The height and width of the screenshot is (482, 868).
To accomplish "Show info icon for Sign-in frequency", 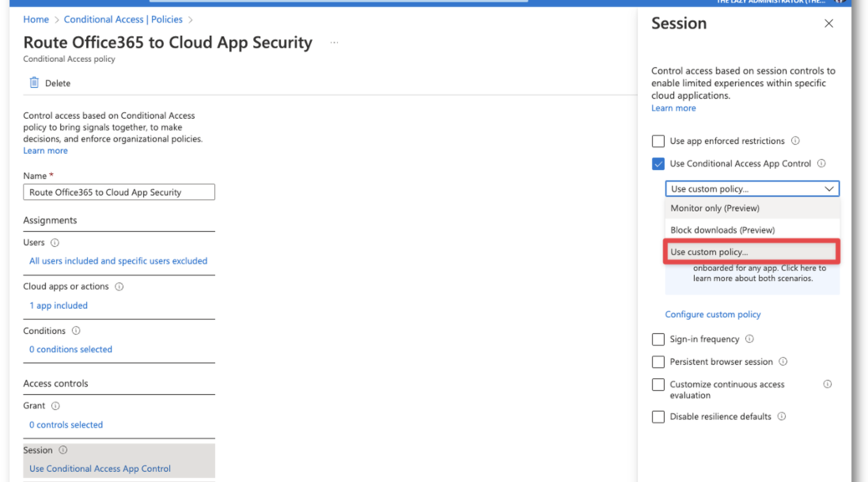I will (x=749, y=339).
